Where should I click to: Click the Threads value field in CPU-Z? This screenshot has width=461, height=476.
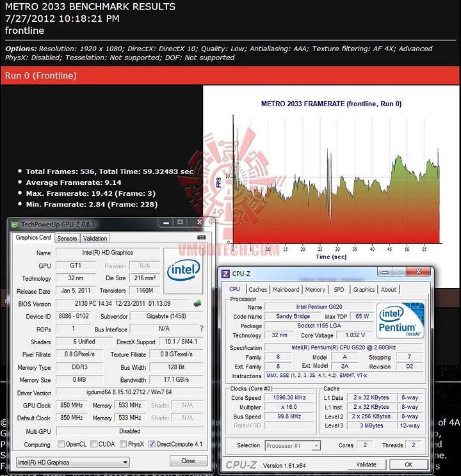[413, 445]
